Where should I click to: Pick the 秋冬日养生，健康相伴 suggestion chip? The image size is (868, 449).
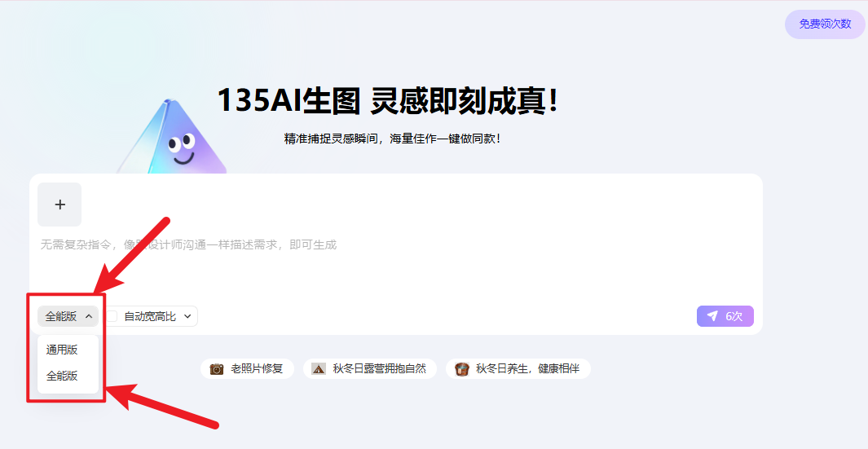[518, 368]
